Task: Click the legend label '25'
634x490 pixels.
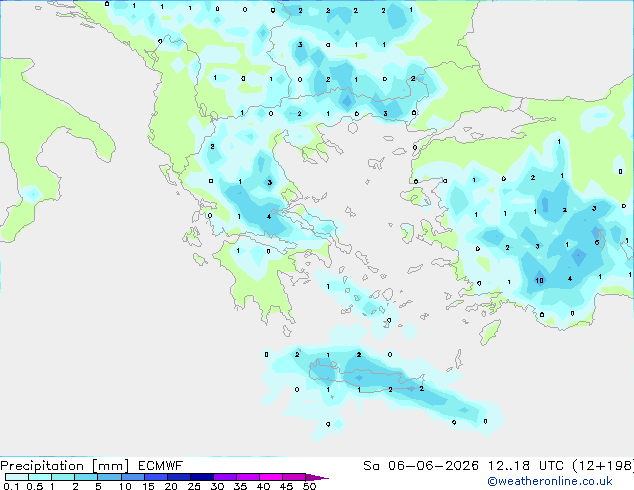Action: pos(194,486)
